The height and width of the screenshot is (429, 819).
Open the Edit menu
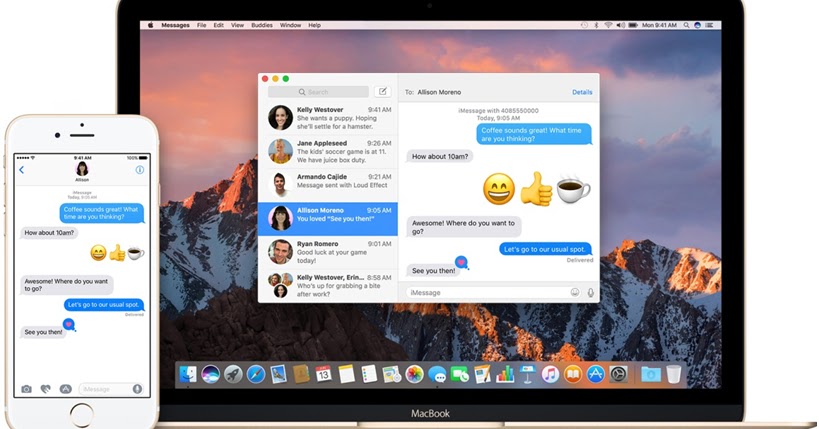click(219, 25)
